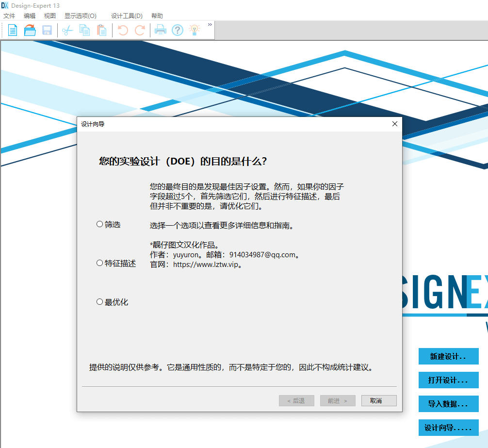Click the Design-Expert DX title icon
The image size is (488, 448).
point(5,5)
